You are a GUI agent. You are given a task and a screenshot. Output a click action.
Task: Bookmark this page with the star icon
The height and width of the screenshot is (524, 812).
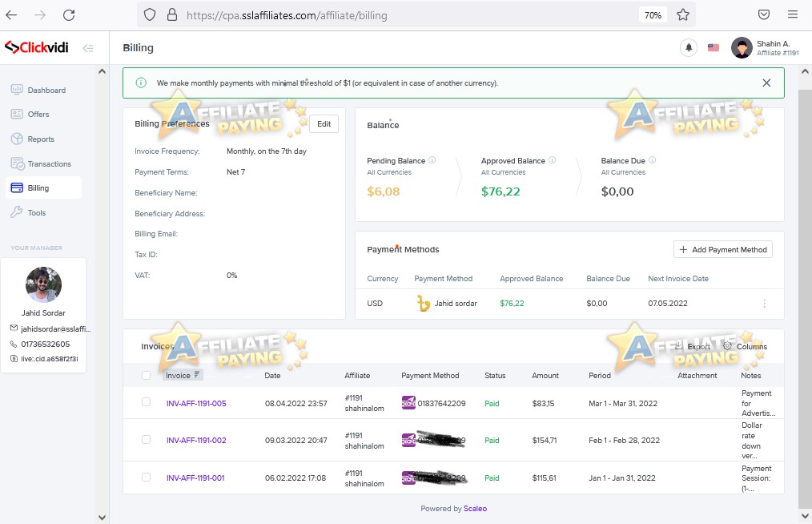pos(683,15)
